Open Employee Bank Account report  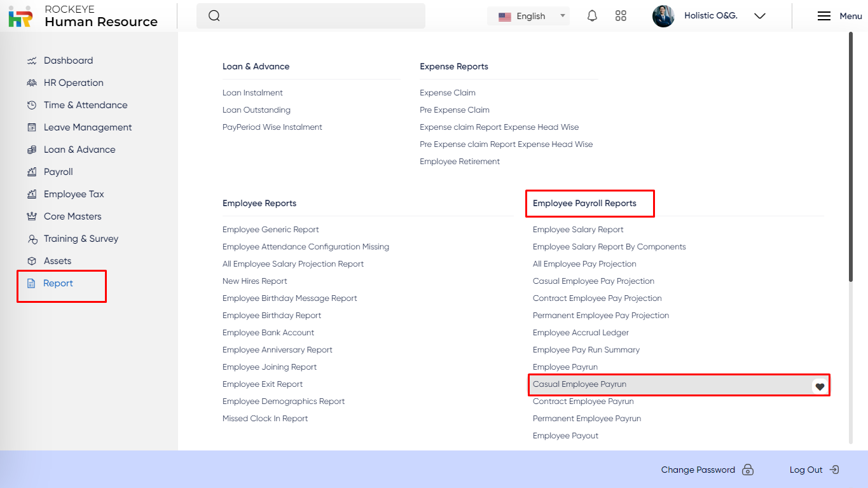click(x=268, y=333)
